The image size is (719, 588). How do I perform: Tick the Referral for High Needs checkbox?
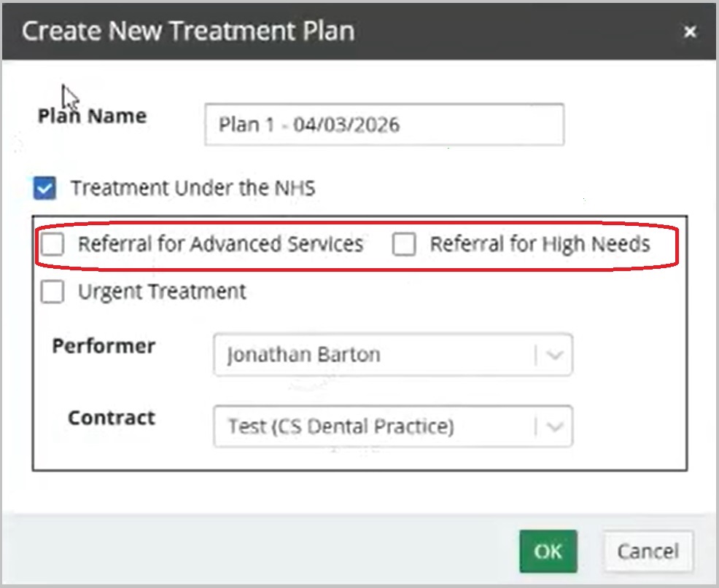point(404,245)
